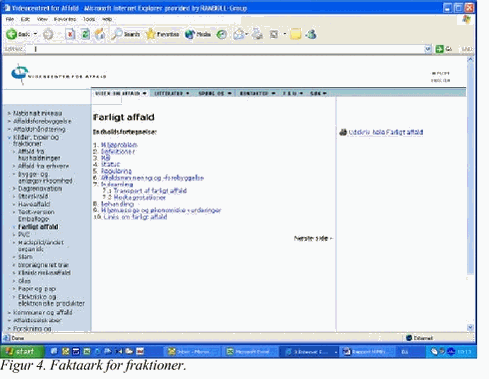This screenshot has width=489, height=379.
Task: Click the Stop loading icon
Action: [x=70, y=34]
